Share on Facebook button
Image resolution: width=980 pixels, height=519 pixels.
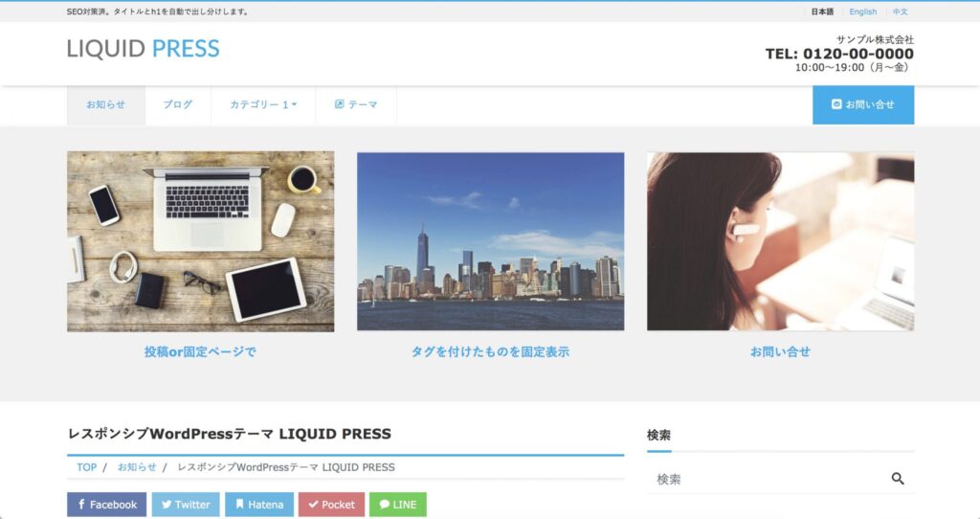tap(106, 505)
